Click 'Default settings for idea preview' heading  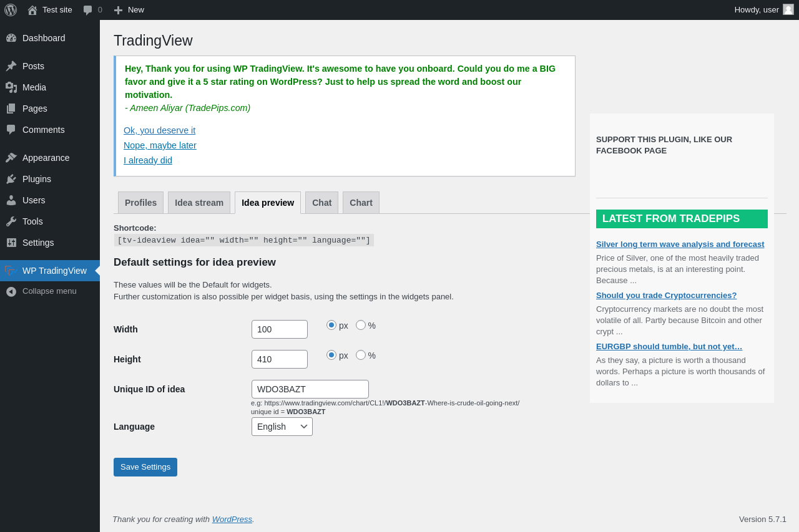[x=195, y=263]
